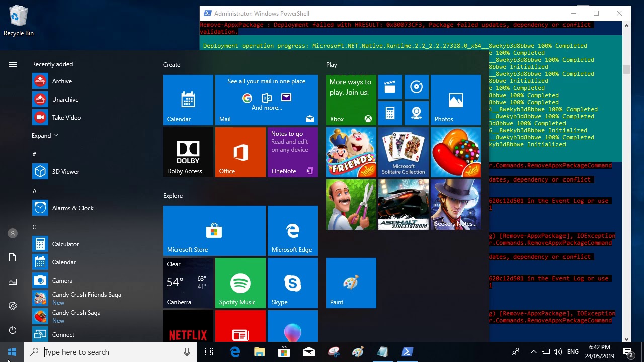
Task: Expand the Start menu hamburger
Action: coord(13,64)
